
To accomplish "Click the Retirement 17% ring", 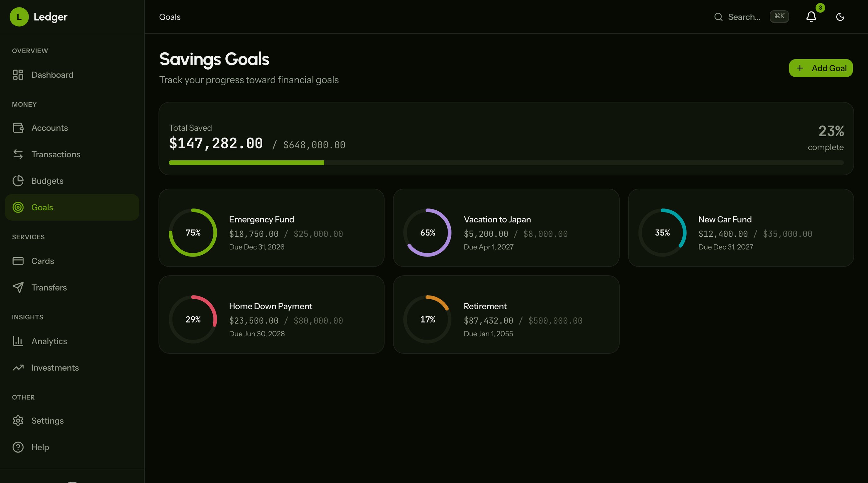I will click(x=427, y=319).
